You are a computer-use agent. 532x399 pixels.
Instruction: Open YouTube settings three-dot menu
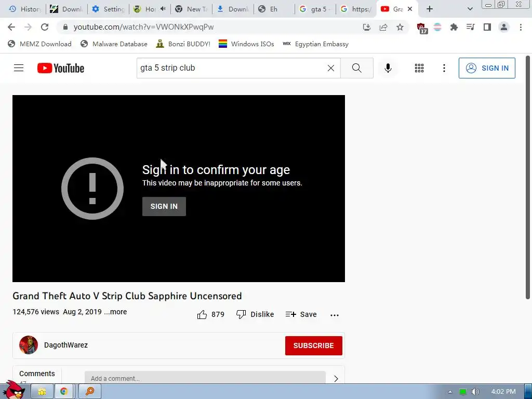(444, 68)
